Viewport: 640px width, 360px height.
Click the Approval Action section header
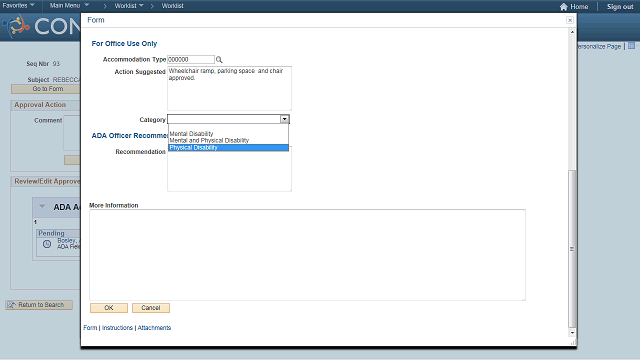(40, 105)
